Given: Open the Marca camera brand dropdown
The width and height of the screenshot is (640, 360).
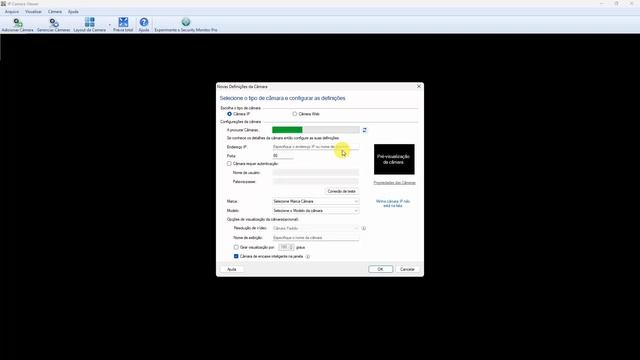Looking at the screenshot, I should (316, 201).
